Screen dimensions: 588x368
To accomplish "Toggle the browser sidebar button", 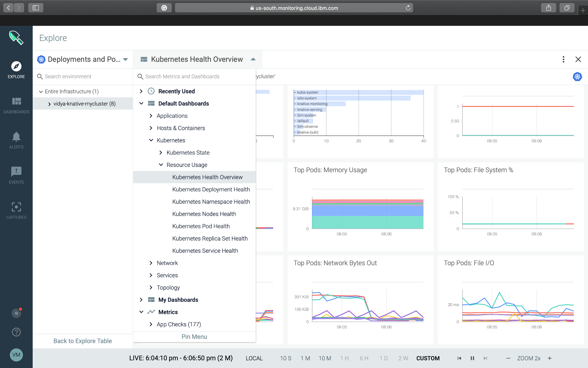I will point(36,8).
